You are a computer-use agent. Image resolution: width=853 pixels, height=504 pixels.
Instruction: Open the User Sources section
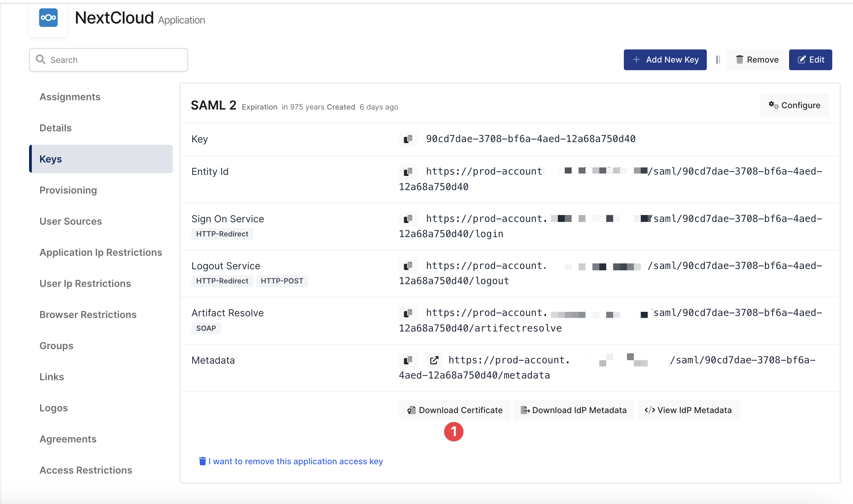(x=71, y=221)
